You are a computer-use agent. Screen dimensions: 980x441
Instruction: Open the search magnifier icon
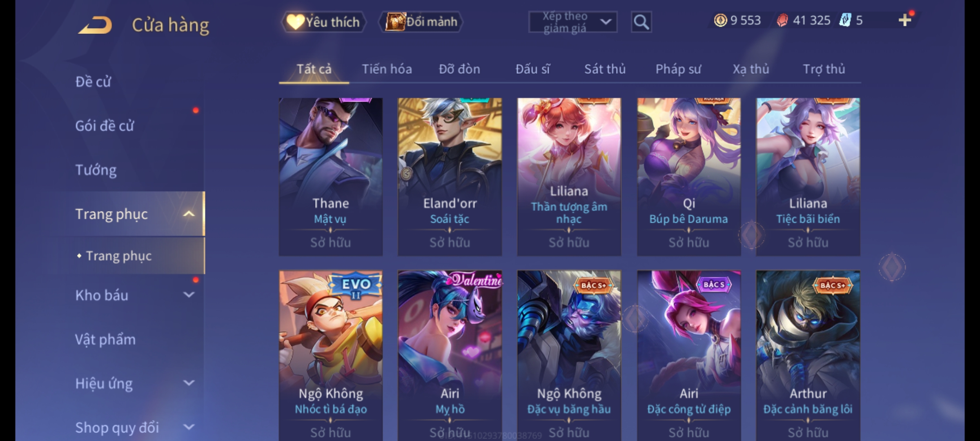coord(641,22)
